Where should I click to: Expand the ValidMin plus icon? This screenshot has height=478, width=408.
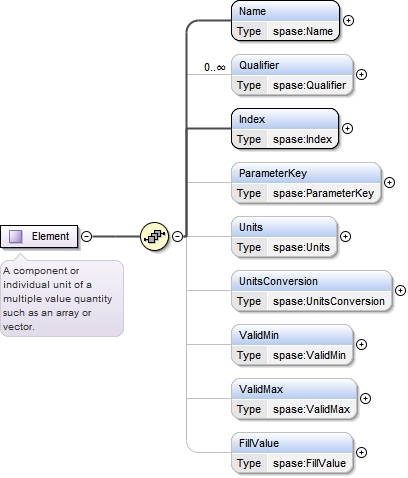[362, 344]
